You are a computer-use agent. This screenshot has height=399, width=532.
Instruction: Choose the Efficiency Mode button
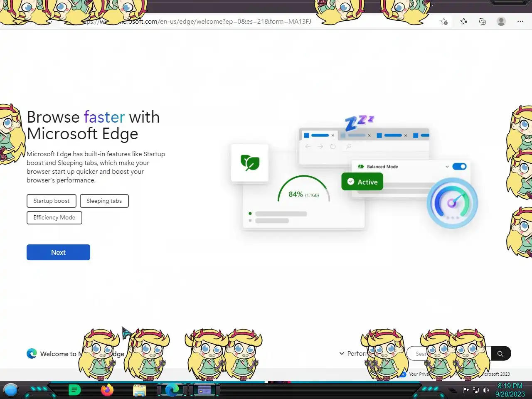[x=54, y=217]
